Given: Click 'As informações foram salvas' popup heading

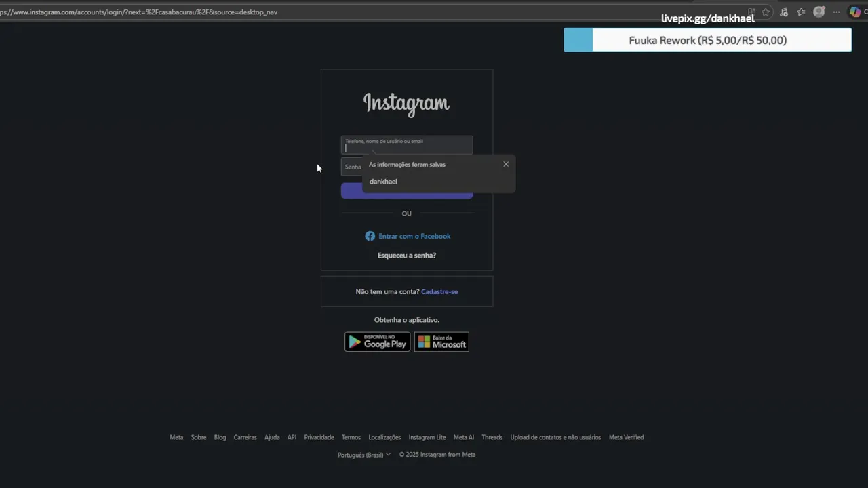Looking at the screenshot, I should click(x=407, y=165).
